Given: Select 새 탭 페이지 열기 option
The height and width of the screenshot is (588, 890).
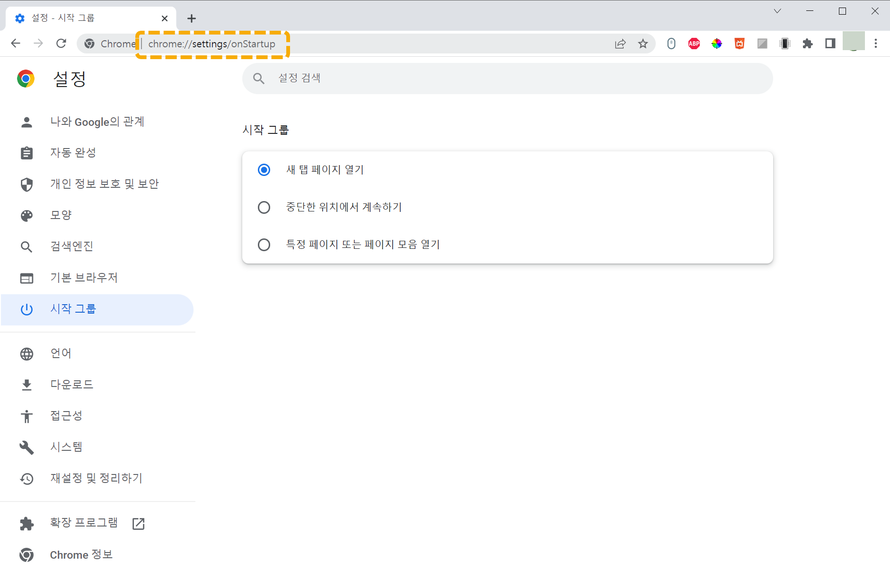Looking at the screenshot, I should 264,169.
